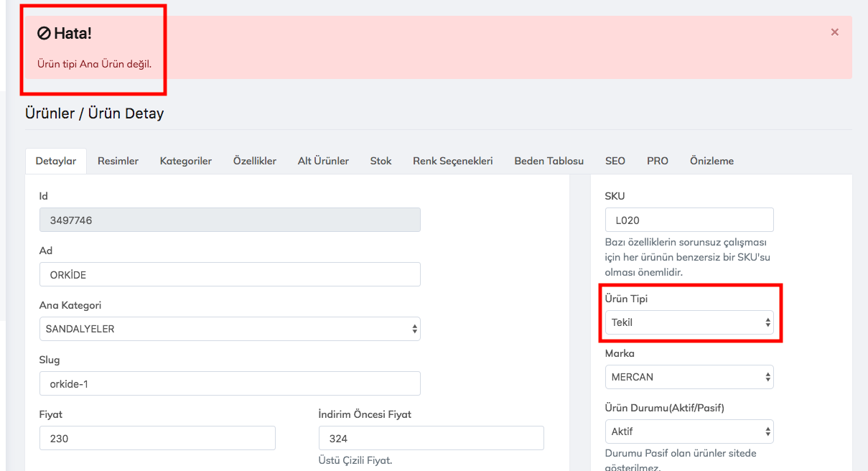Focus the Slug input field
Screen dimensions: 868x471
point(230,383)
